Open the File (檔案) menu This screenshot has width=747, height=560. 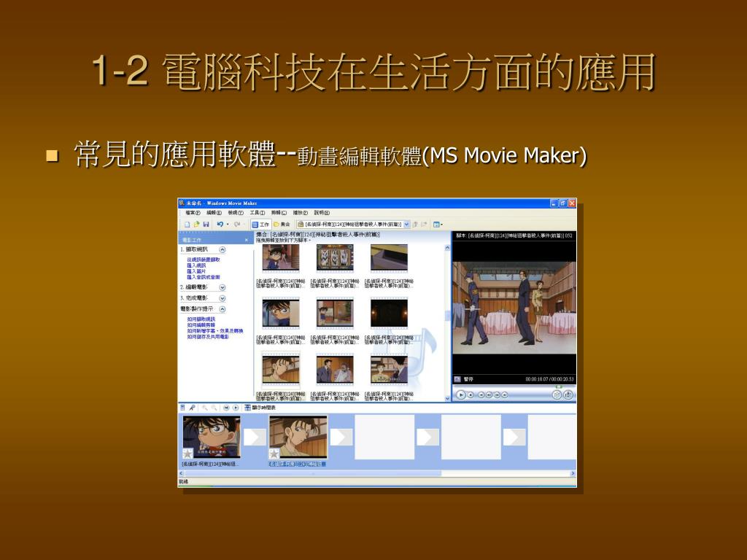pyautogui.click(x=193, y=213)
